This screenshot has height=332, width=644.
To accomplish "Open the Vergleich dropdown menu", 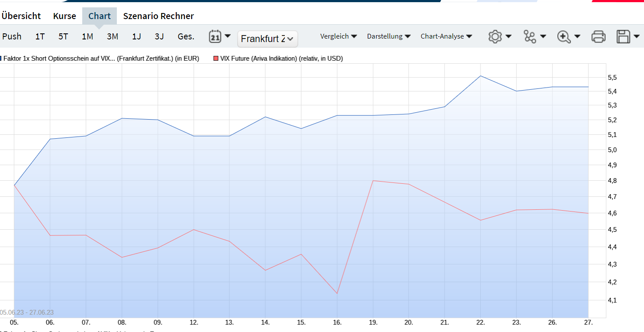I will (x=338, y=36).
